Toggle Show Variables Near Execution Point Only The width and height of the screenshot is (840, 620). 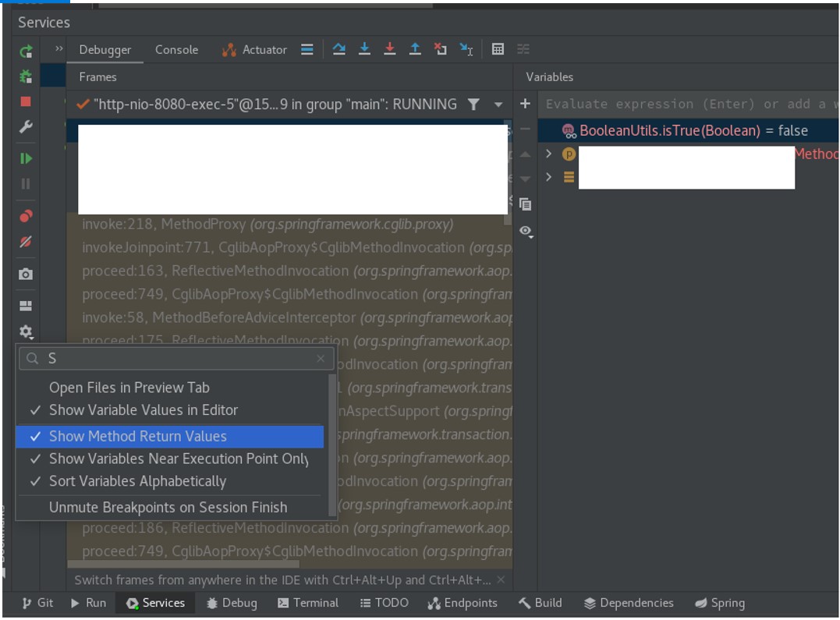[170, 459]
